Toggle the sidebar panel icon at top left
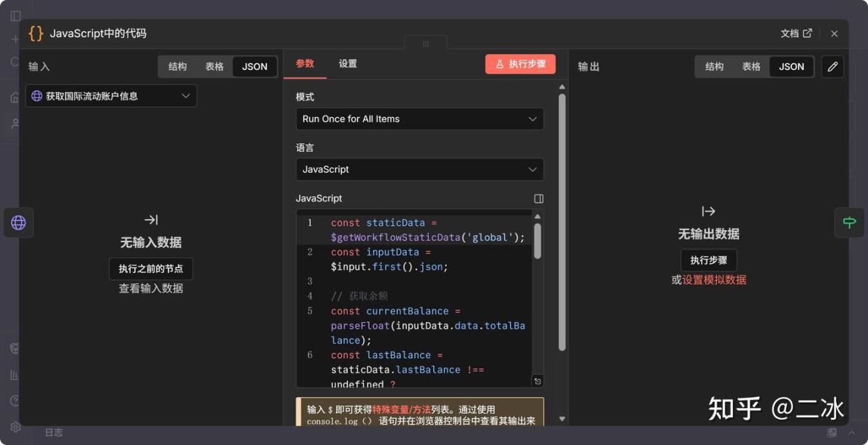Viewport: 868px width, 445px height. click(16, 16)
